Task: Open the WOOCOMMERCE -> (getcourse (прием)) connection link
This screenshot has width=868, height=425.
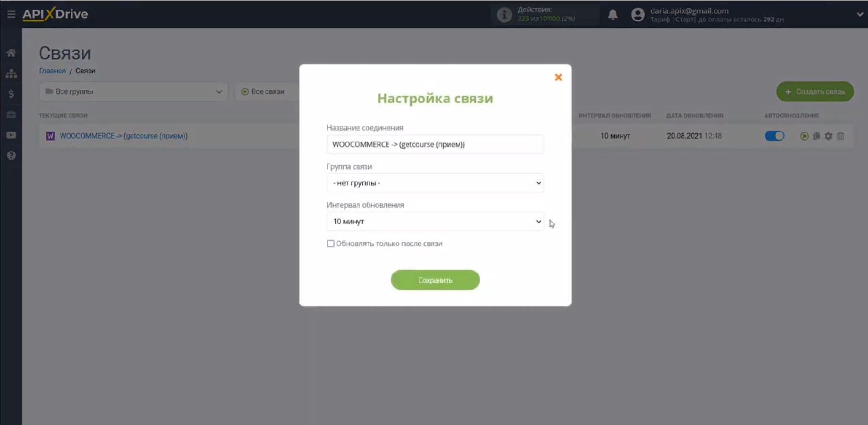Action: 123,136
